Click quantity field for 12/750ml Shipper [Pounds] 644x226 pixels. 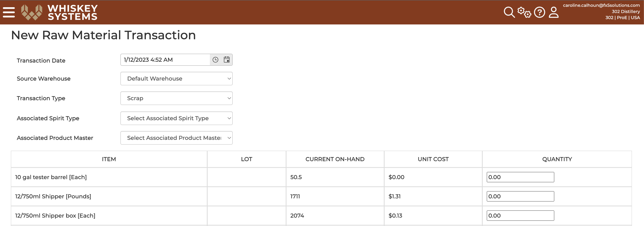click(520, 196)
